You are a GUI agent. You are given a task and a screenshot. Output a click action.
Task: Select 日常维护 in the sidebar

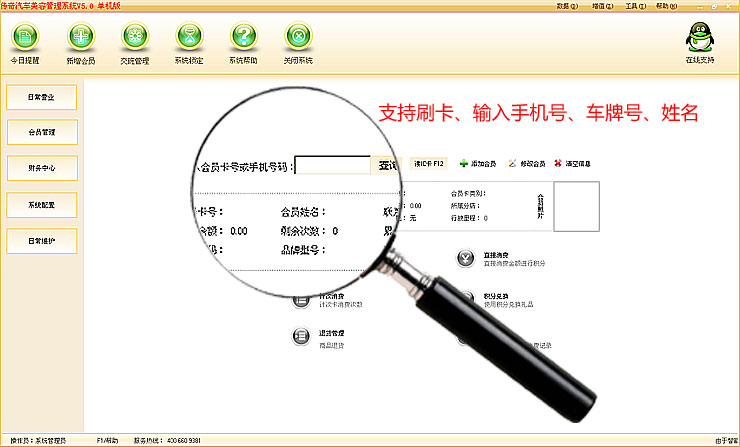pos(42,241)
